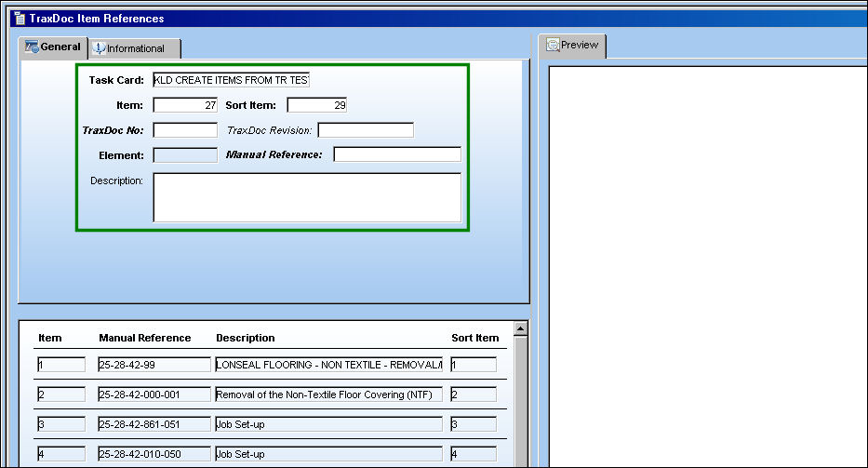This screenshot has height=468, width=868.
Task: Click Sort Item cell in row 1
Action: click(474, 365)
